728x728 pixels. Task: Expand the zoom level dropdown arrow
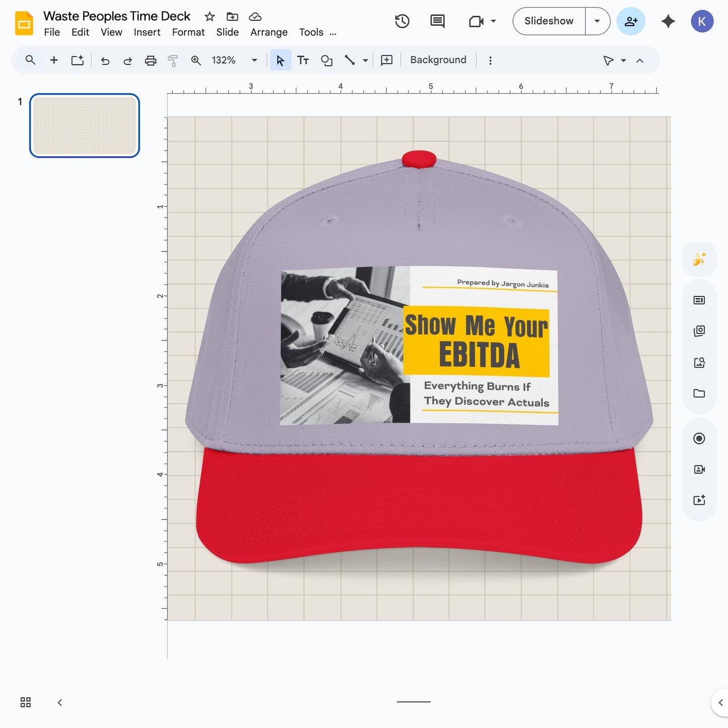pos(254,60)
